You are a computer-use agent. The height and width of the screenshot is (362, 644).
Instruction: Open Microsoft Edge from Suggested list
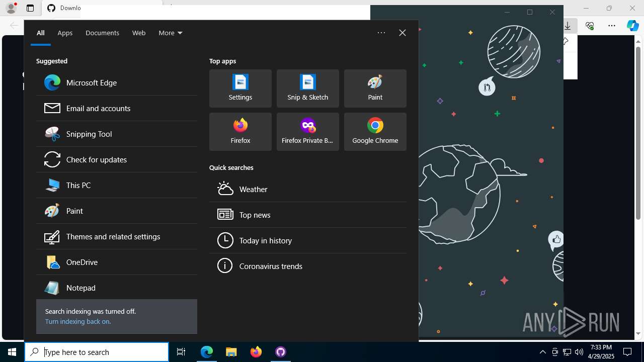[117, 82]
